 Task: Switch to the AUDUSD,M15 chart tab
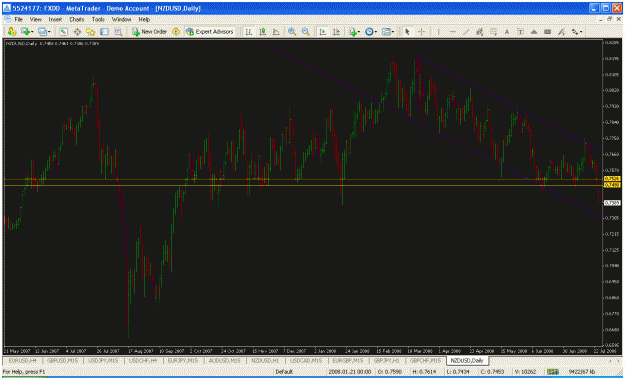click(224, 360)
